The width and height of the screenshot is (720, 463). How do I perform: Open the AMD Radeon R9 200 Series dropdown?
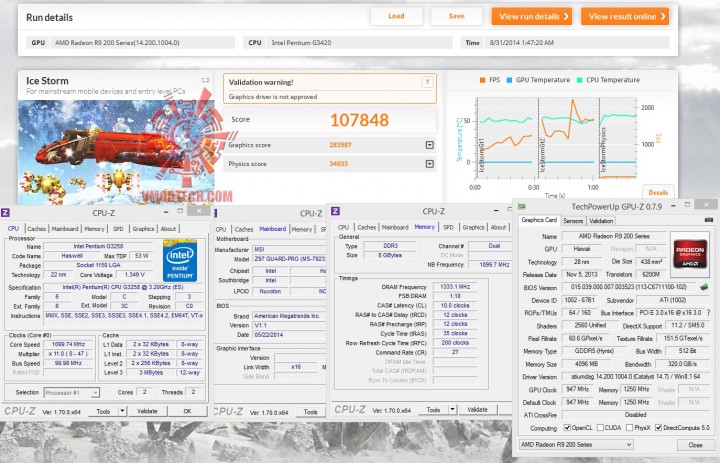tap(576, 445)
